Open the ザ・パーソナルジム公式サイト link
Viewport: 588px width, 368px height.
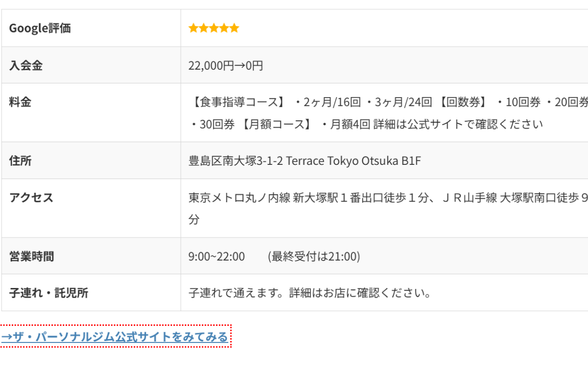click(x=115, y=337)
